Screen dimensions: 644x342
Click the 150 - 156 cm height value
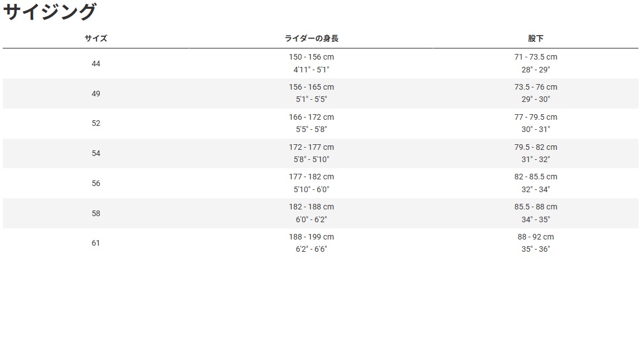311,57
